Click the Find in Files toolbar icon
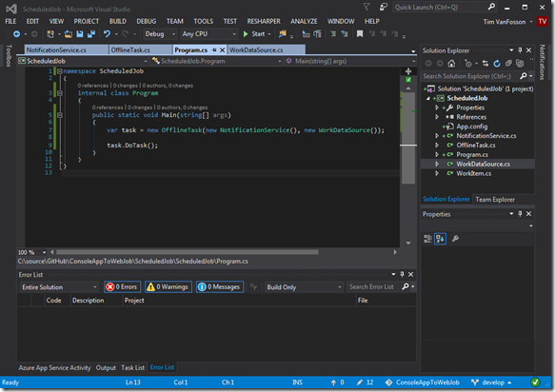555x392 pixels. click(283, 34)
